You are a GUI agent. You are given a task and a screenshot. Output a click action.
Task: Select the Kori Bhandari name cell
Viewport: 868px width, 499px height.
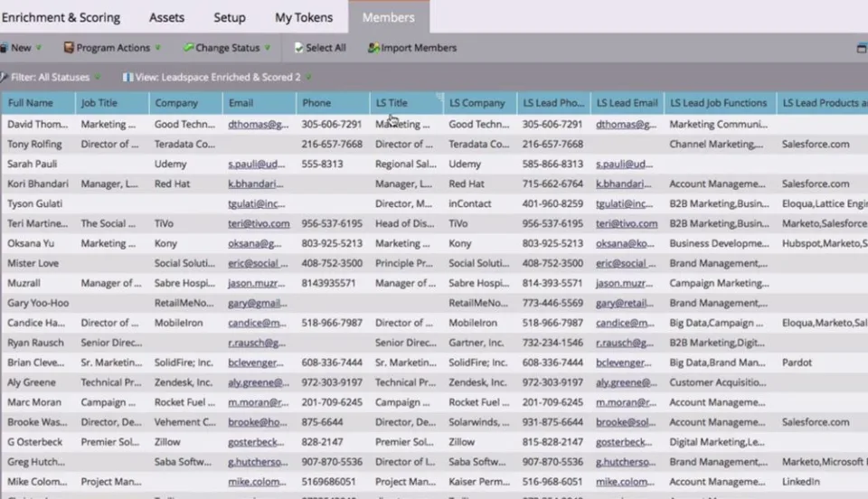[x=38, y=184]
